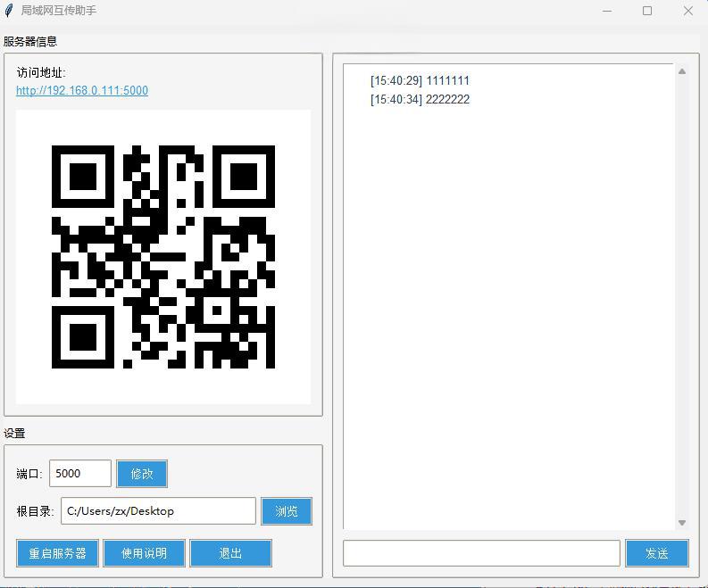Click the 退出 exit button
Image resolution: width=708 pixels, height=588 pixels.
[230, 553]
